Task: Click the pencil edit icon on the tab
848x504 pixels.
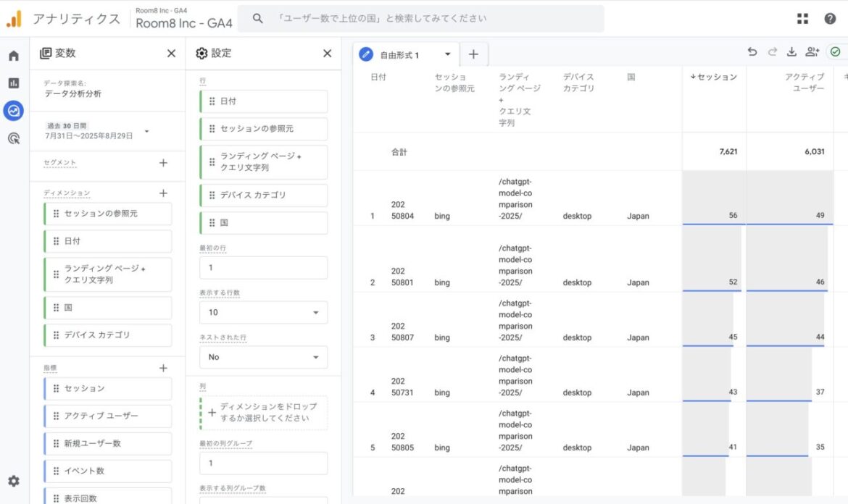Action: pyautogui.click(x=366, y=53)
